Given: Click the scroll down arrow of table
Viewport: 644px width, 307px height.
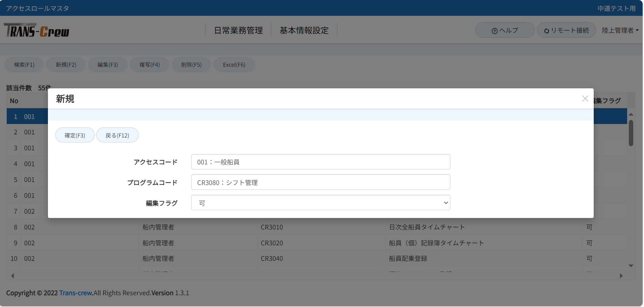Looking at the screenshot, I should [631, 266].
